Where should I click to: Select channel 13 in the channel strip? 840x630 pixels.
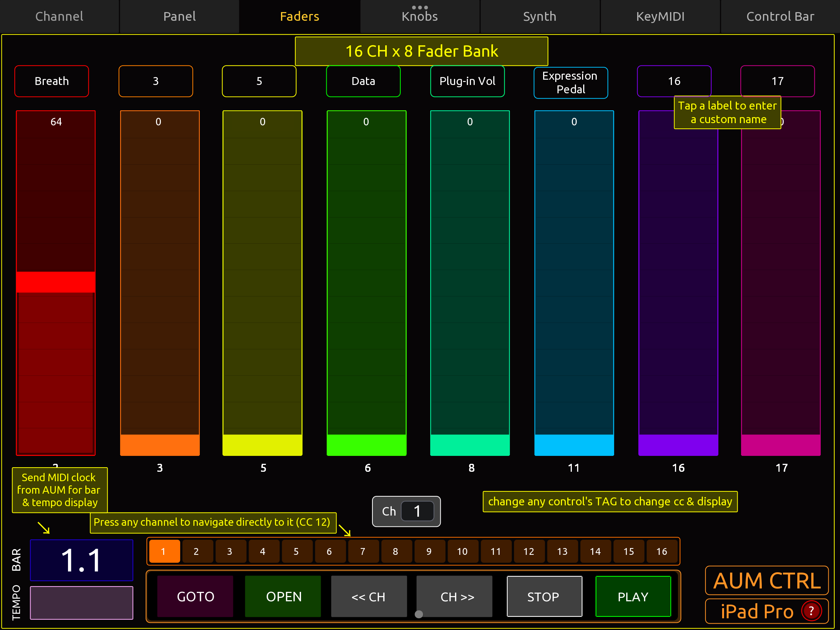[x=562, y=551]
